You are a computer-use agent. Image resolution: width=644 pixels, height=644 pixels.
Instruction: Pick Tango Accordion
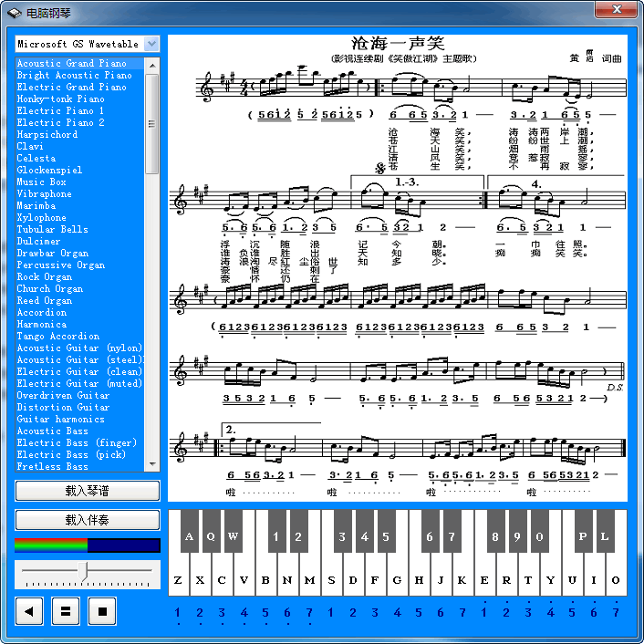[80, 337]
